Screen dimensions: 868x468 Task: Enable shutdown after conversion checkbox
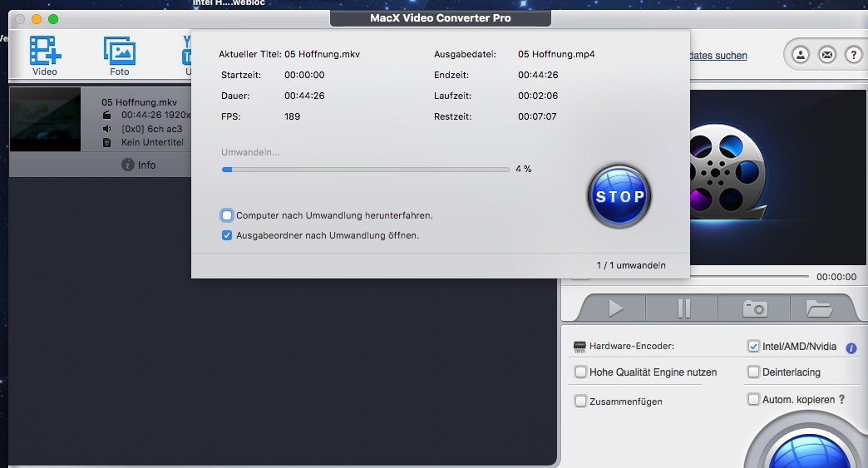pos(226,215)
